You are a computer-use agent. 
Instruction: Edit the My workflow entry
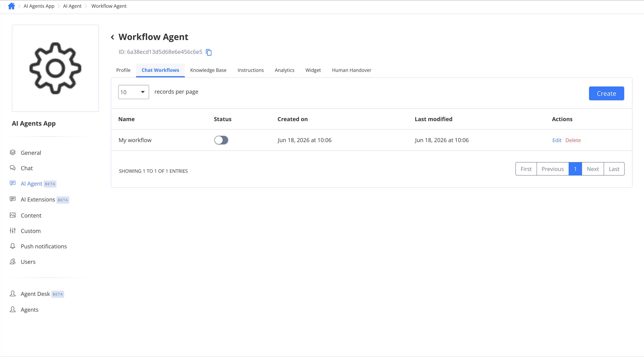tap(557, 140)
